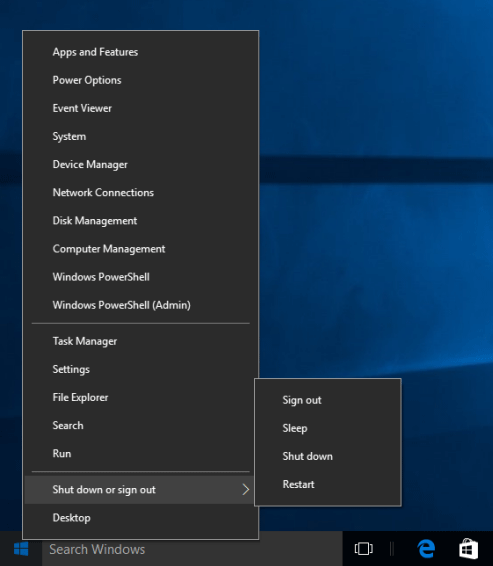Open the Run dialog entry
Viewport: 493px width, 566px height.
click(x=140, y=454)
